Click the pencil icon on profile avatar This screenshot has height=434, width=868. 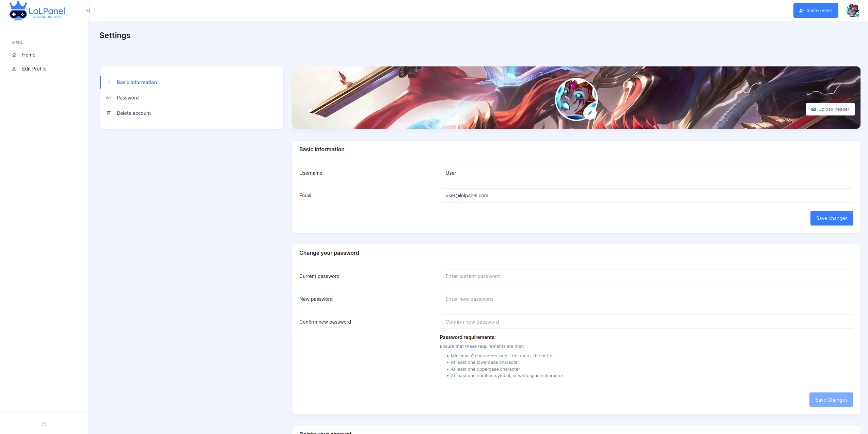tap(590, 113)
